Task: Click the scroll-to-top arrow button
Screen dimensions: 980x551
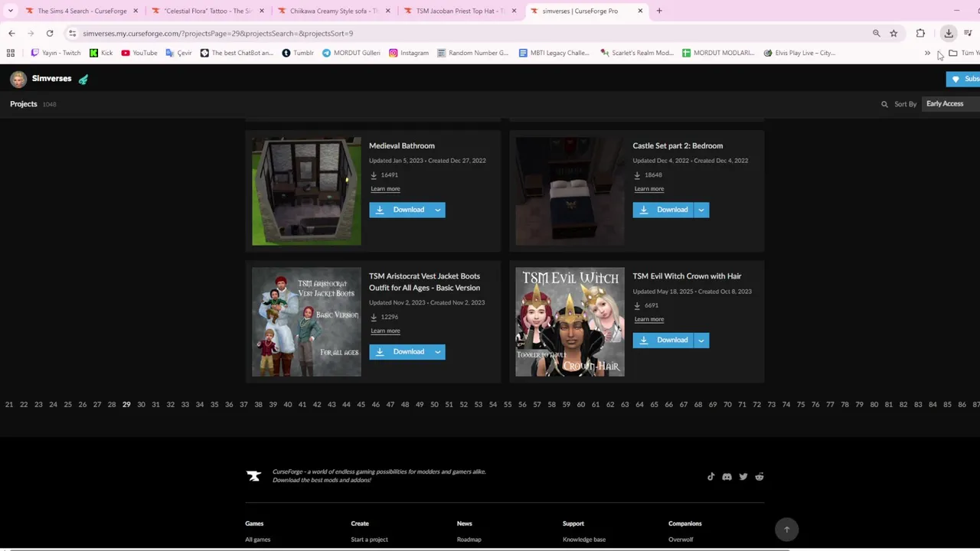Action: point(786,530)
